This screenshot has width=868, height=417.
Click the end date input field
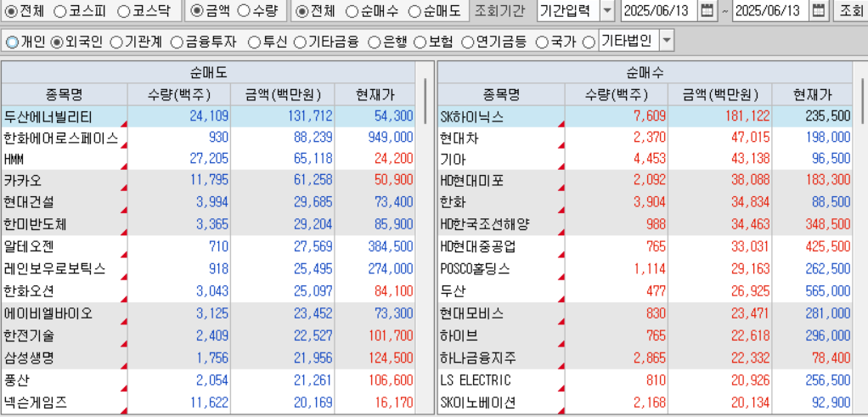(772, 10)
